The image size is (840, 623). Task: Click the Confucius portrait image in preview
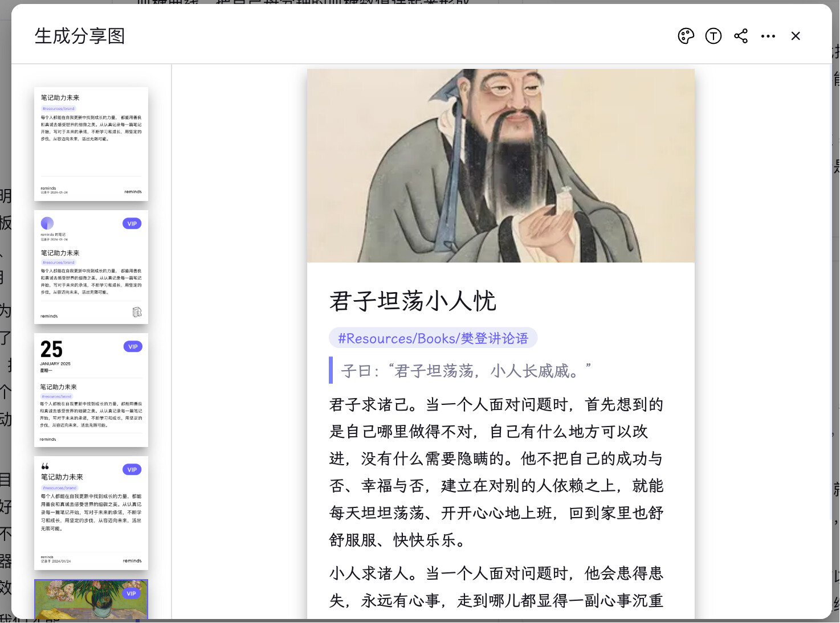click(501, 166)
